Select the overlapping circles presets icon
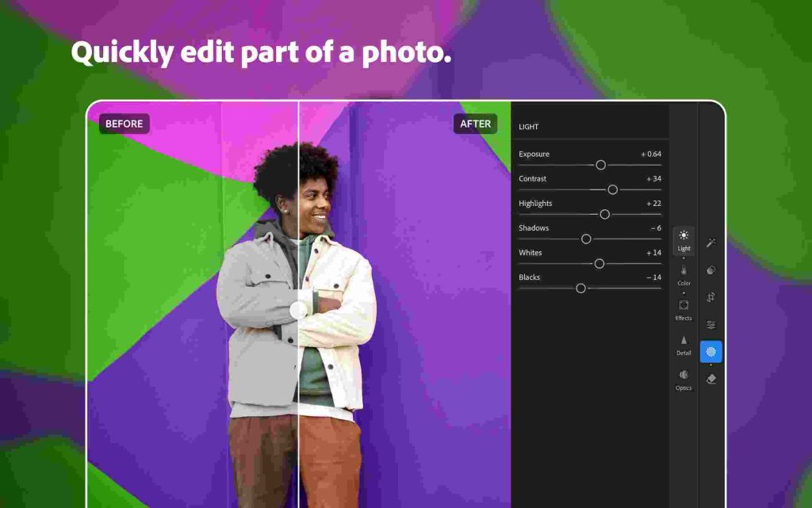Screen dimensions: 812x508 pos(711,270)
